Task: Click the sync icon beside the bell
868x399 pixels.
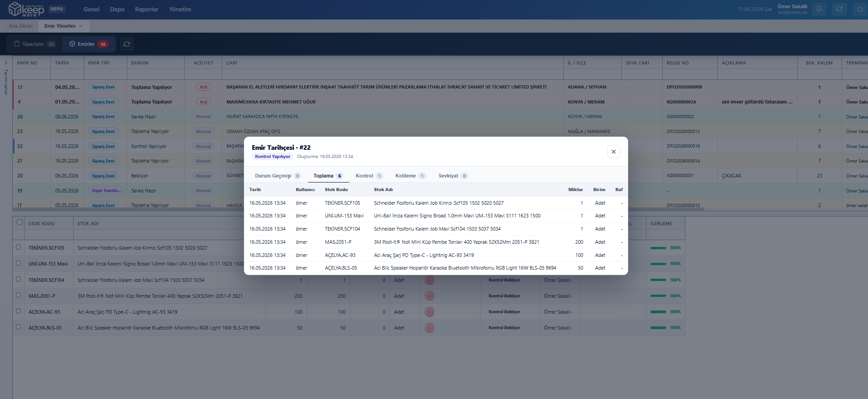Action: point(839,9)
